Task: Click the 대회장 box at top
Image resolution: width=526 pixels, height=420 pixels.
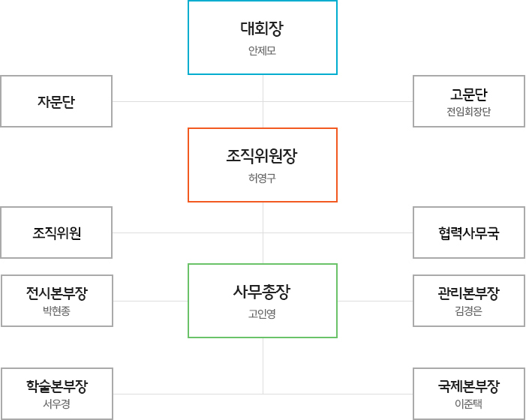Action: 263,37
